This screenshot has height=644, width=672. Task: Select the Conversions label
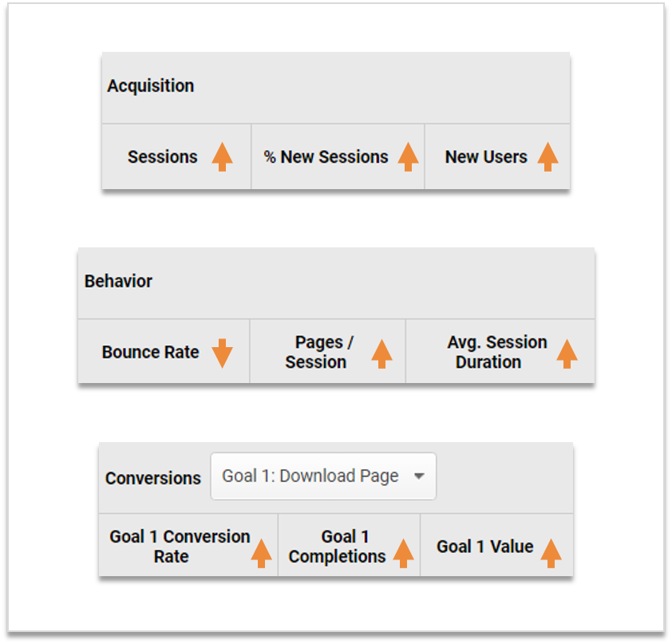[x=152, y=478]
